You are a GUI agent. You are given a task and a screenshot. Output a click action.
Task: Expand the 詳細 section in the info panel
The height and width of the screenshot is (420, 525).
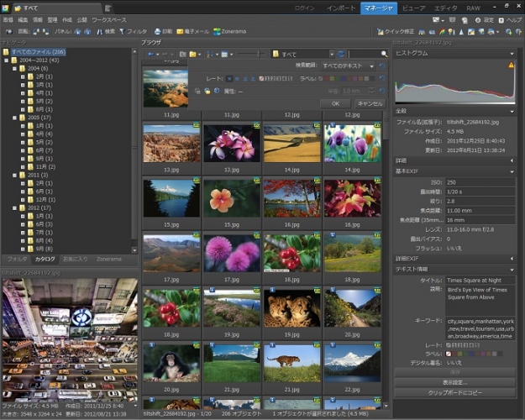pos(512,160)
